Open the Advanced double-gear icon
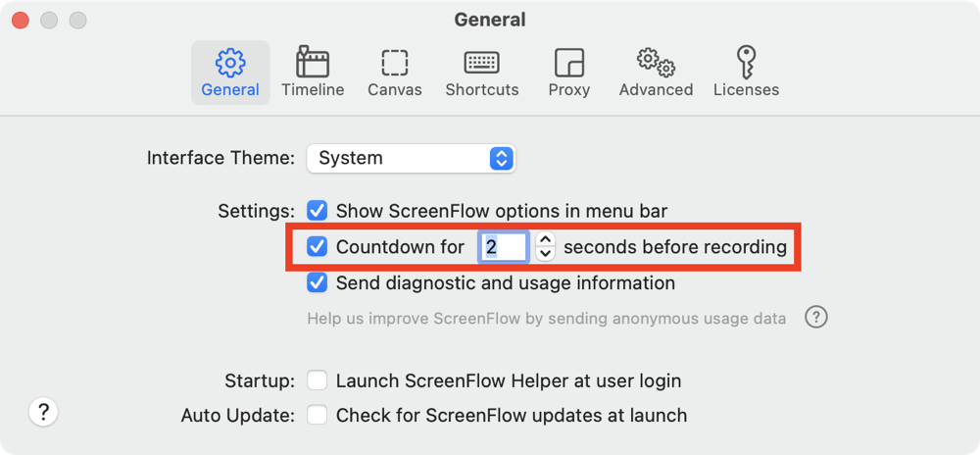 pyautogui.click(x=656, y=63)
